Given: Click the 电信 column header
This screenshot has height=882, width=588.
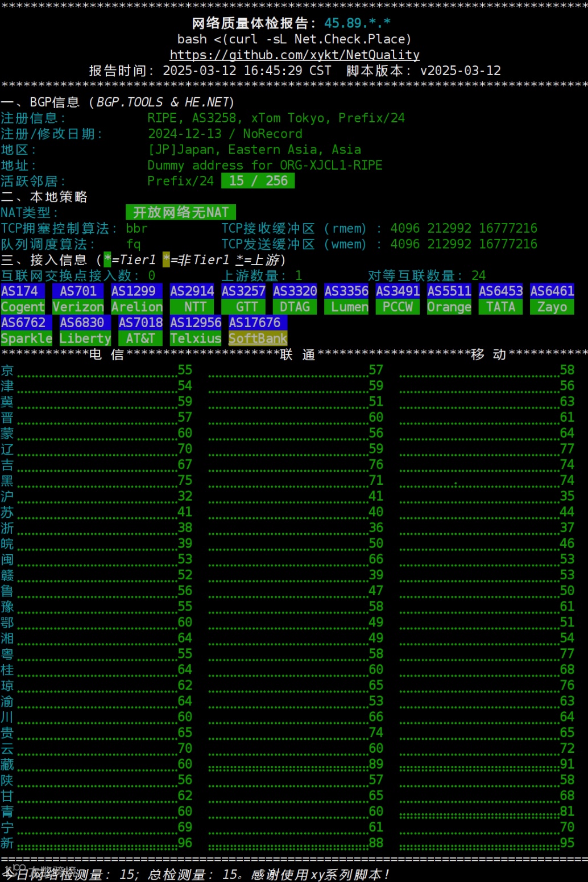Looking at the screenshot, I should pos(106,355).
